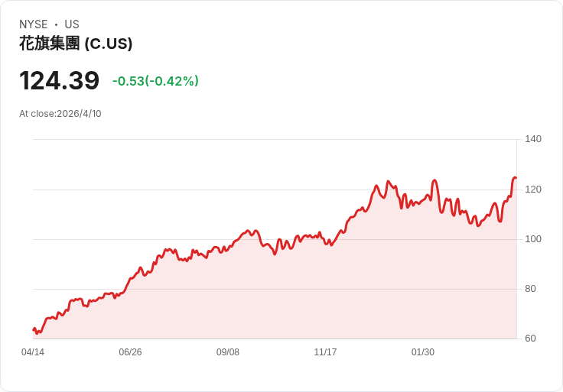563x392 pixels.
Task: Open the 花旗集團 (C.US) stock title
Action: click(76, 44)
